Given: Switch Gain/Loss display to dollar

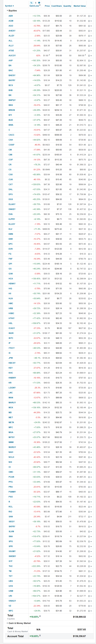Looking at the screenshot, I should click(35, 3).
